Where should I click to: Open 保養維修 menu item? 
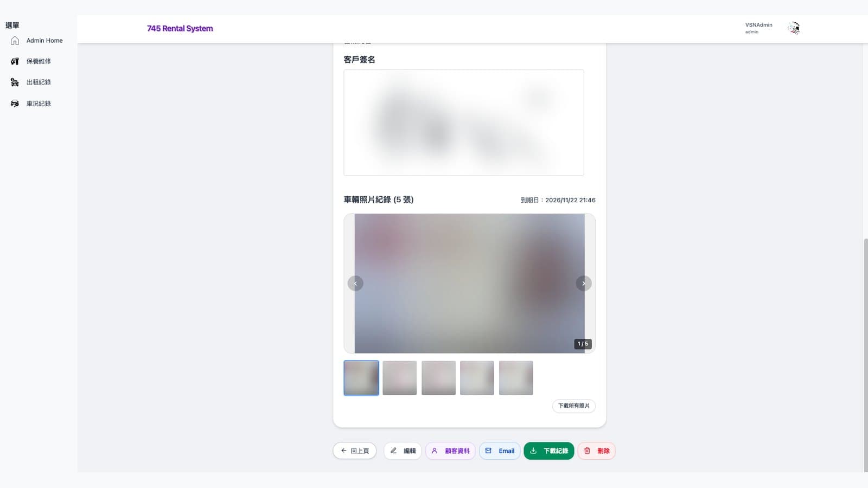tap(38, 61)
